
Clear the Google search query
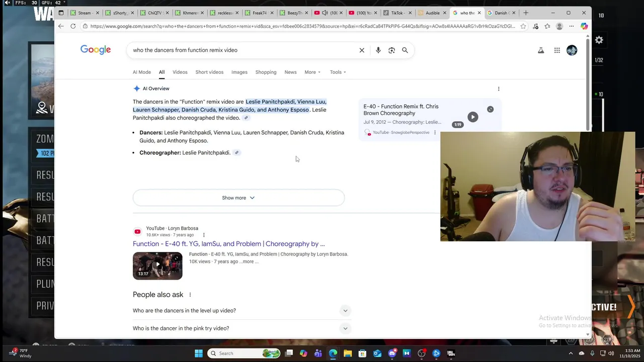pos(362,50)
